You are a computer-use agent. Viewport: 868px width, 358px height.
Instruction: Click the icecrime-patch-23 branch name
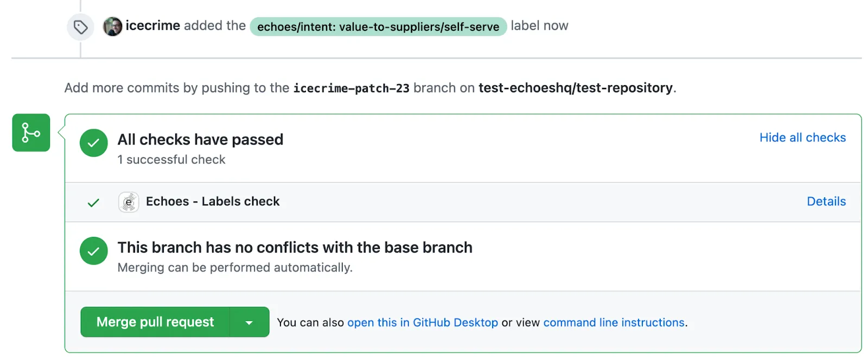click(351, 88)
